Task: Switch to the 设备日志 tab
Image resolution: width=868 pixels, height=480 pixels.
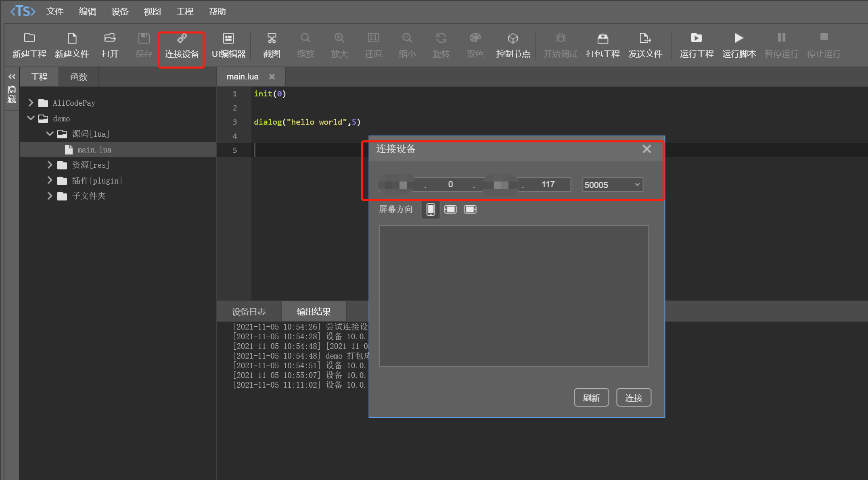Action: 249,312
